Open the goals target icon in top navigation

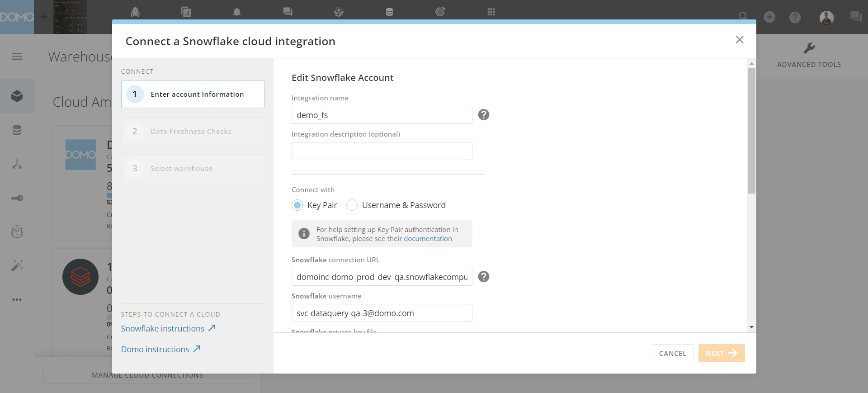click(x=440, y=12)
